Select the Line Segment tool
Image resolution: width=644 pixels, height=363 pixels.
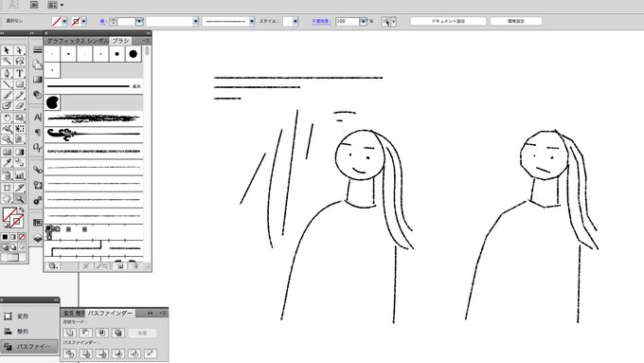point(7,84)
